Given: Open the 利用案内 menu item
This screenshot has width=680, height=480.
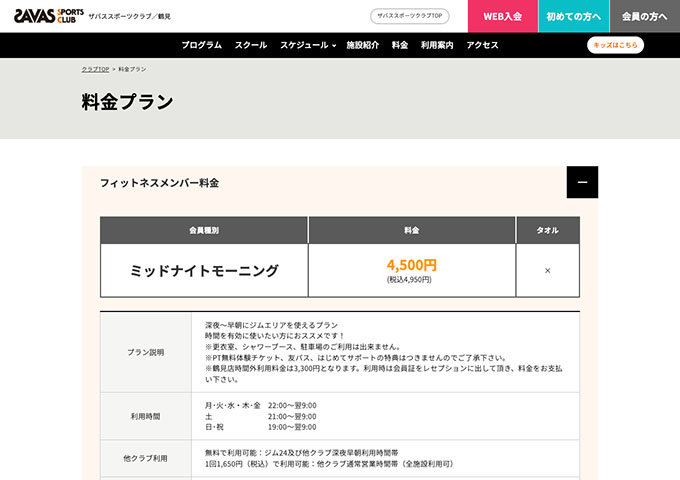Looking at the screenshot, I should [437, 45].
